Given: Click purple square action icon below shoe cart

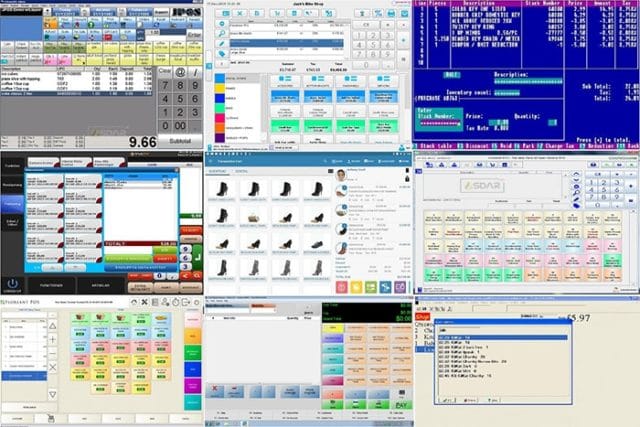Looking at the screenshot, I should [x=399, y=287].
